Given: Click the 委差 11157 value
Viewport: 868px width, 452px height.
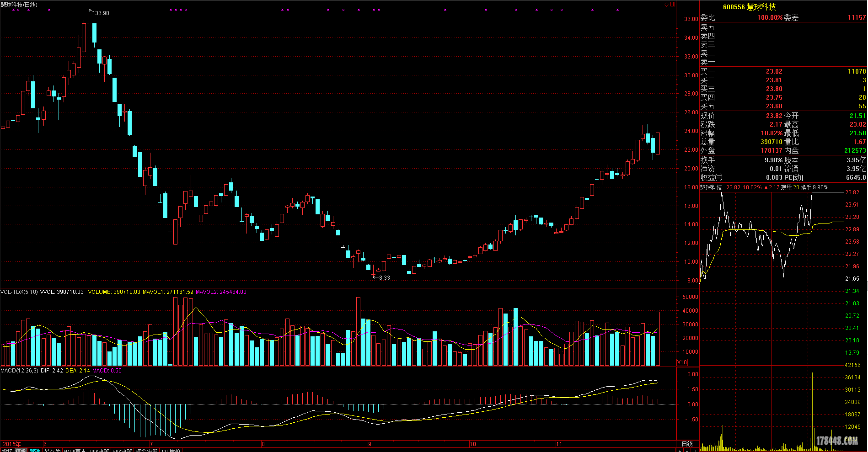Looking at the screenshot, I should [x=857, y=17].
